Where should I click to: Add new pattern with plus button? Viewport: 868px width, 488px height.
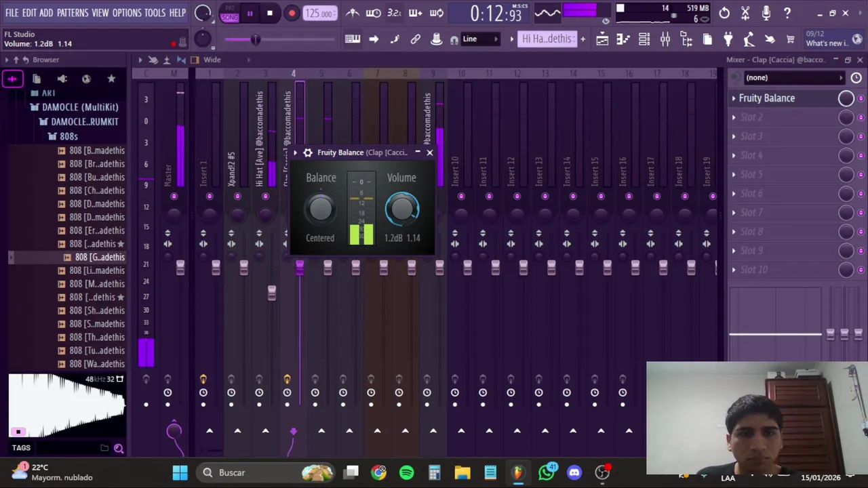coord(583,39)
